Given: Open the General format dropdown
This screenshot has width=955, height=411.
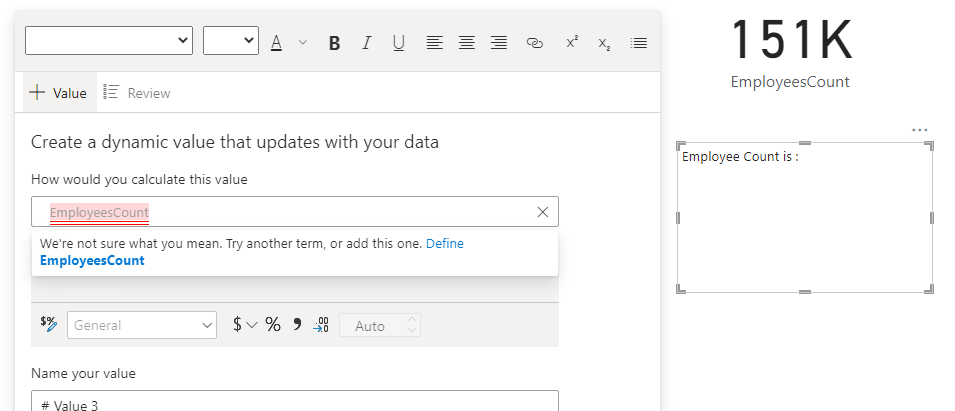Looking at the screenshot, I should point(142,325).
